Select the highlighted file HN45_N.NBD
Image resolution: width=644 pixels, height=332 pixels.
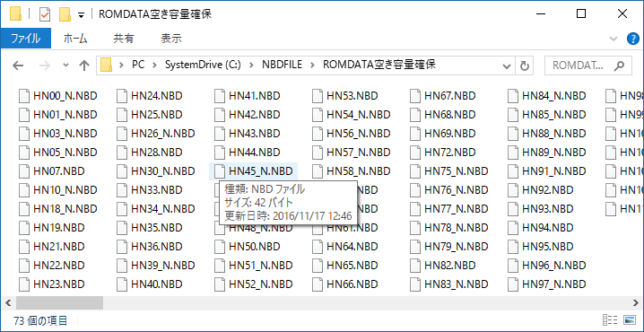[254, 171]
